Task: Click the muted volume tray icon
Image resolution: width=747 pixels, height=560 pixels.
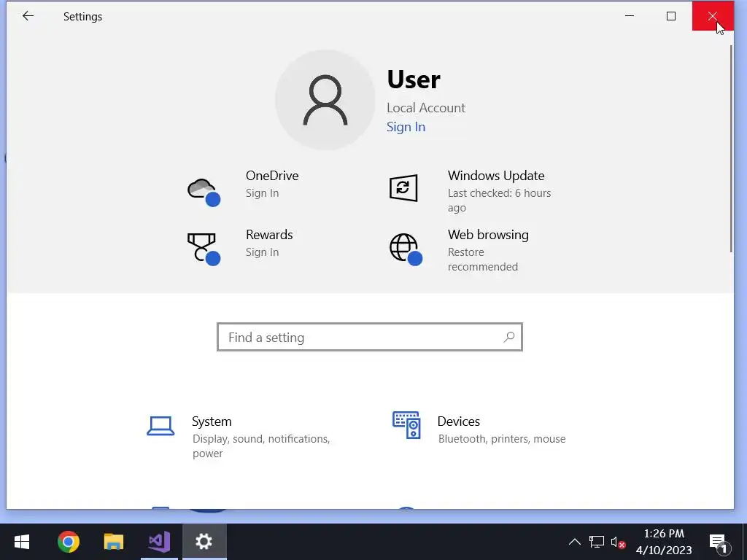Action: point(618,542)
